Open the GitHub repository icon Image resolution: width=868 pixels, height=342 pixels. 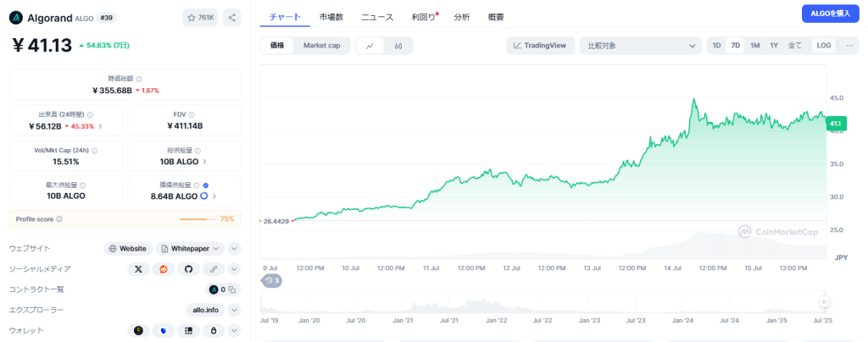189,269
